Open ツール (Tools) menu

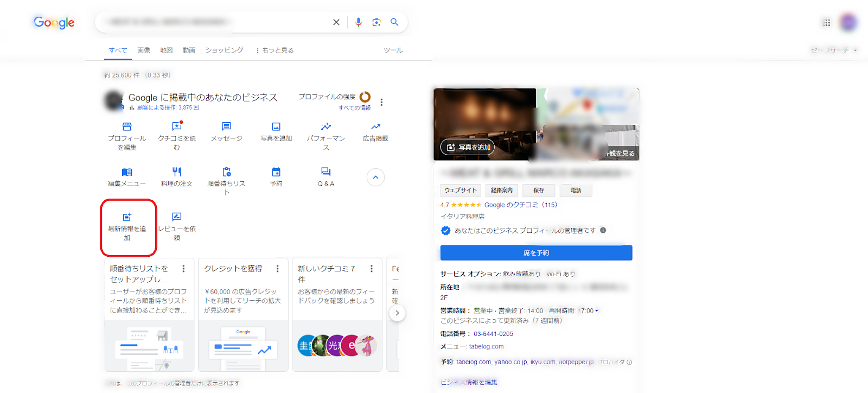coord(393,50)
